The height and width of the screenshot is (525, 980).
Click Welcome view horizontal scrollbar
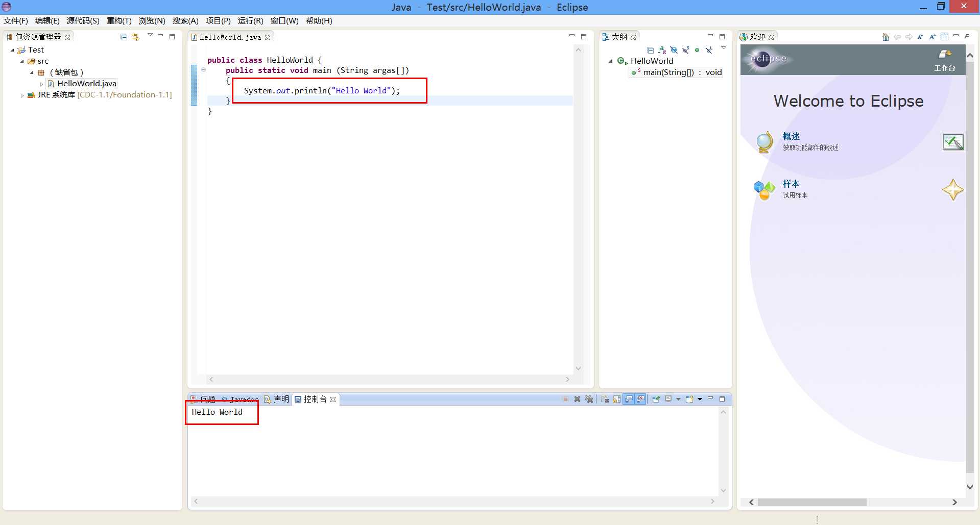click(812, 502)
